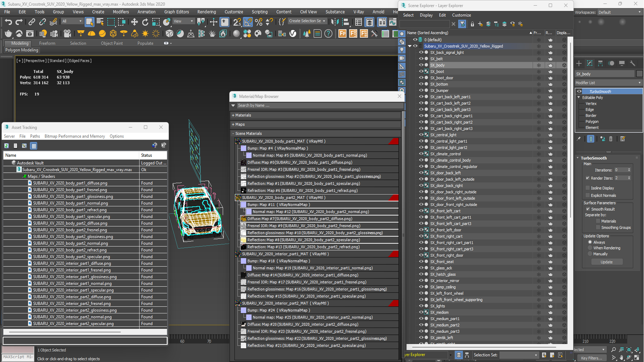Image resolution: width=644 pixels, height=362 pixels.
Task: Open the Curve Editor icon
Action: (392, 22)
